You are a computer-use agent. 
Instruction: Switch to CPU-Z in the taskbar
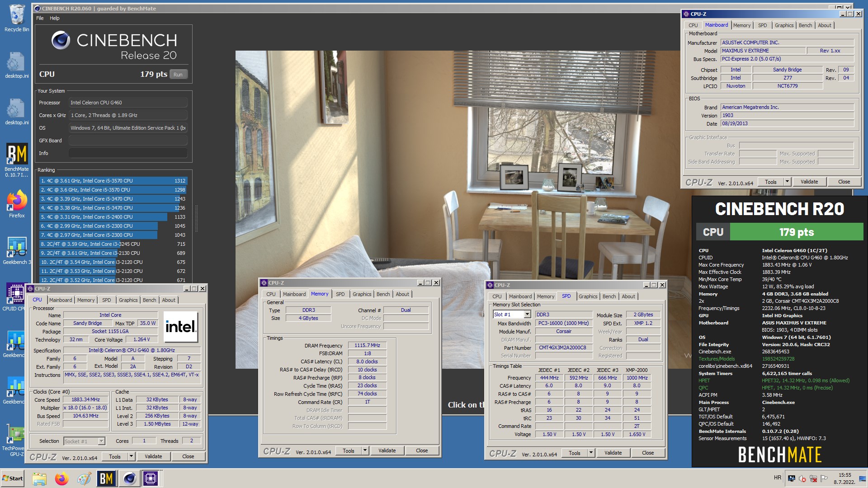[151, 479]
